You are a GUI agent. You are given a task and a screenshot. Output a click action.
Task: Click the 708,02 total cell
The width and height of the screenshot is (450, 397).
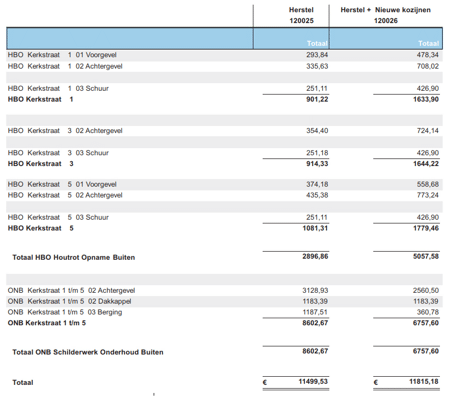tap(428, 66)
